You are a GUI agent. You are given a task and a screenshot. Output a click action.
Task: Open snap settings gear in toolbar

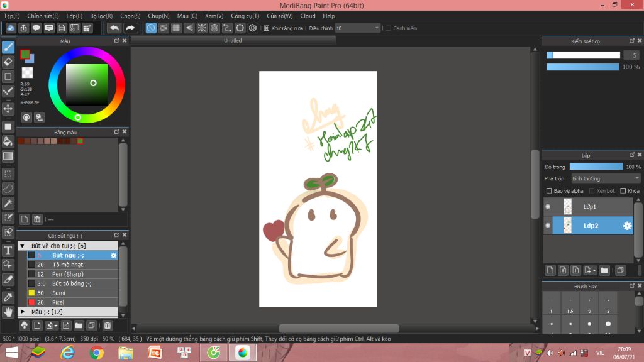[x=253, y=28]
